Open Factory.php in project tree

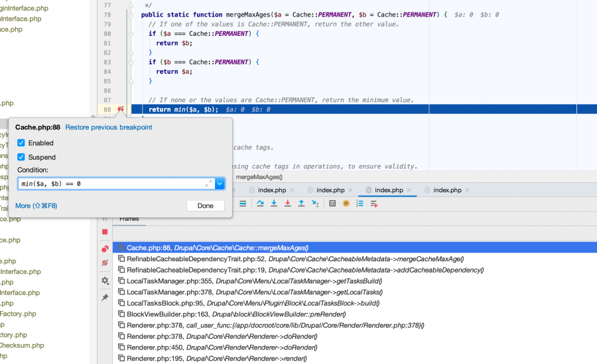click(x=18, y=314)
